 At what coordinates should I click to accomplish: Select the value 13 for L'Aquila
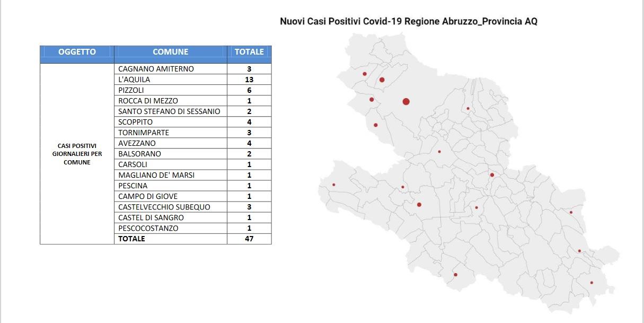pyautogui.click(x=249, y=80)
